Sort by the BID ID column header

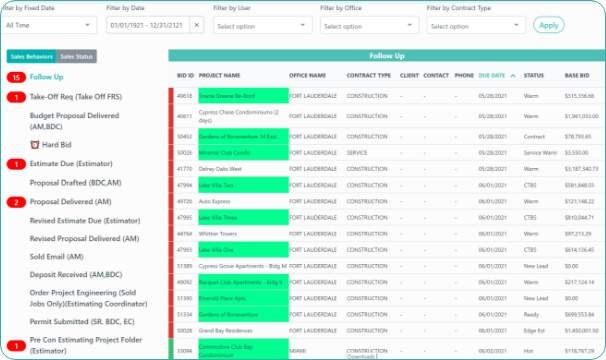pyautogui.click(x=185, y=75)
